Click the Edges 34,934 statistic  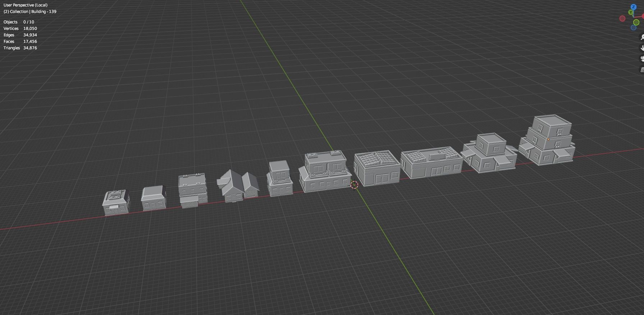(20, 35)
